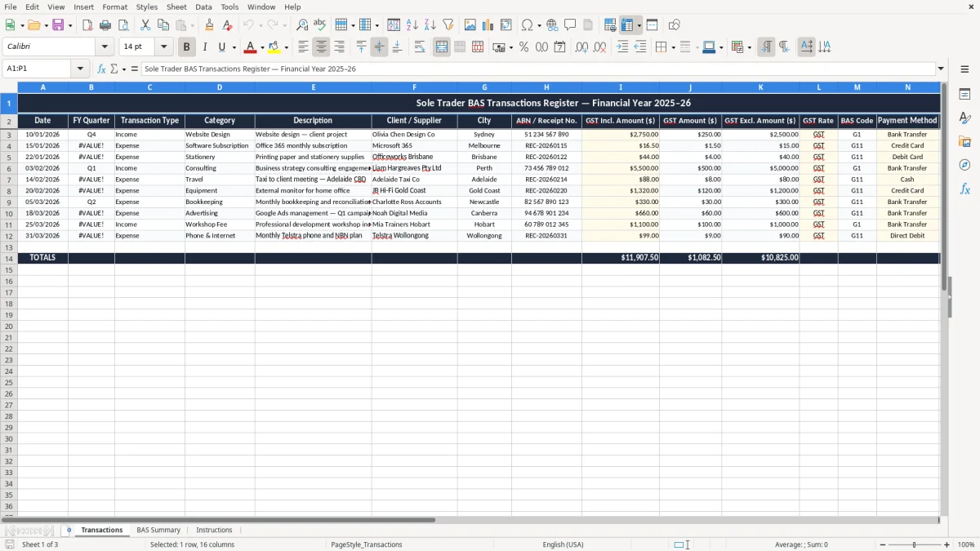Open the Name Box A1:P1 dropdown arrow
Image resolution: width=980 pixels, height=551 pixels.
point(80,69)
